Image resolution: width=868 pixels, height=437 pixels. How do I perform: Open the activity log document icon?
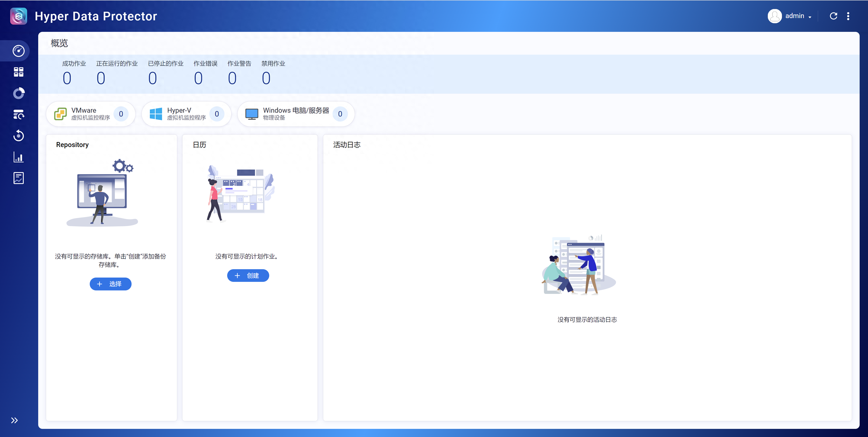coord(19,178)
